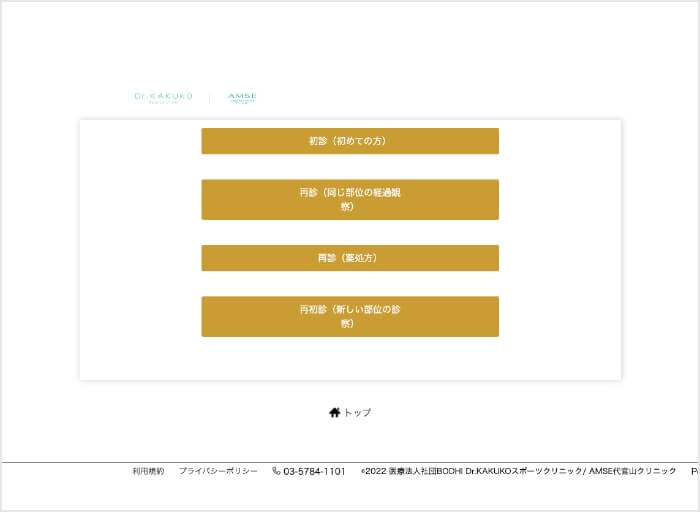Click phone number 03-5784-1101
Image resolution: width=700 pixels, height=512 pixels.
tap(314, 471)
